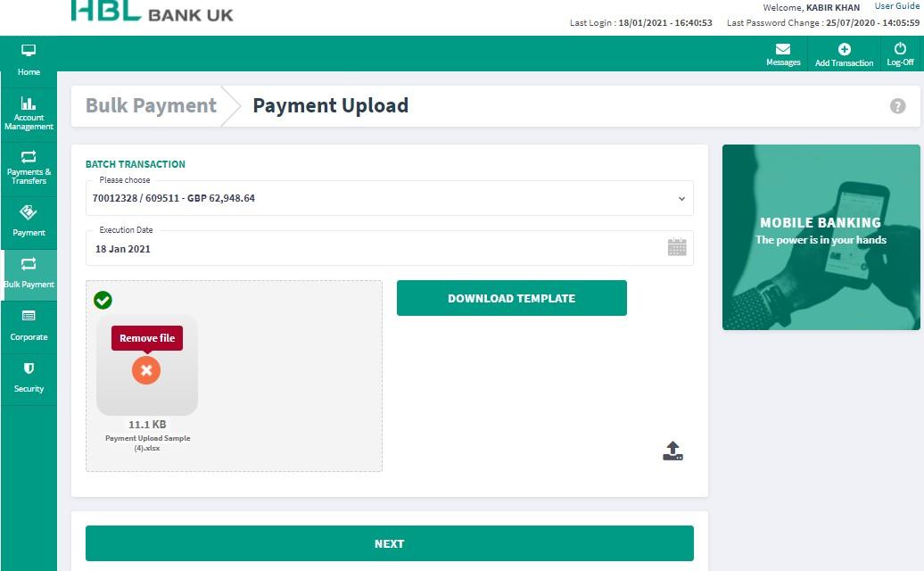Click the calendar icon for Execution Date
This screenshot has width=924, height=571.
point(677,247)
